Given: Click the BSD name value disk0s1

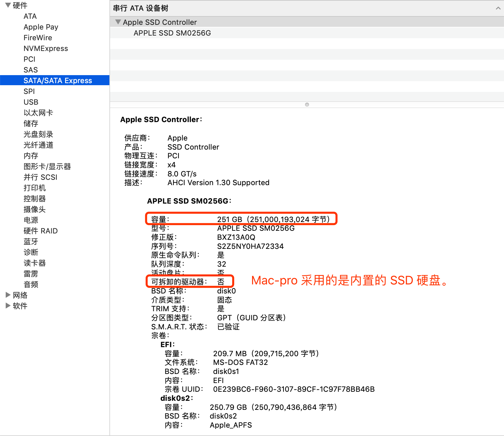Looking at the screenshot, I should click(x=226, y=371).
